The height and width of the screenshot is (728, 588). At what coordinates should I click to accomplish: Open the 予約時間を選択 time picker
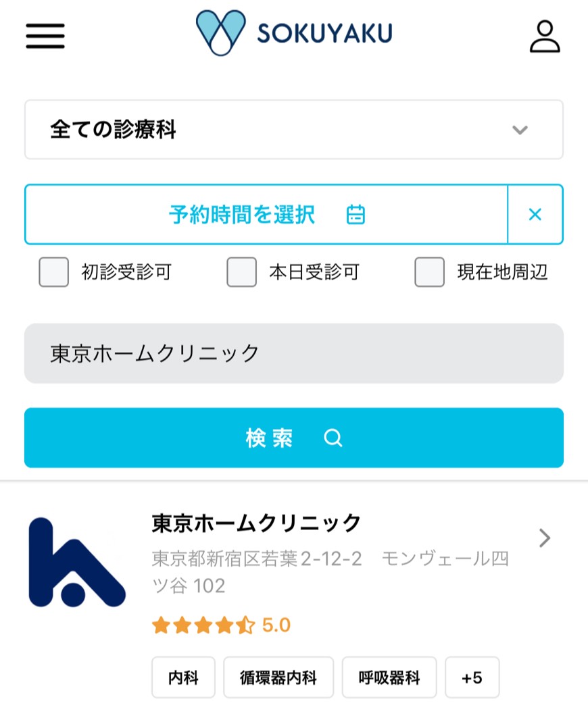pos(266,214)
